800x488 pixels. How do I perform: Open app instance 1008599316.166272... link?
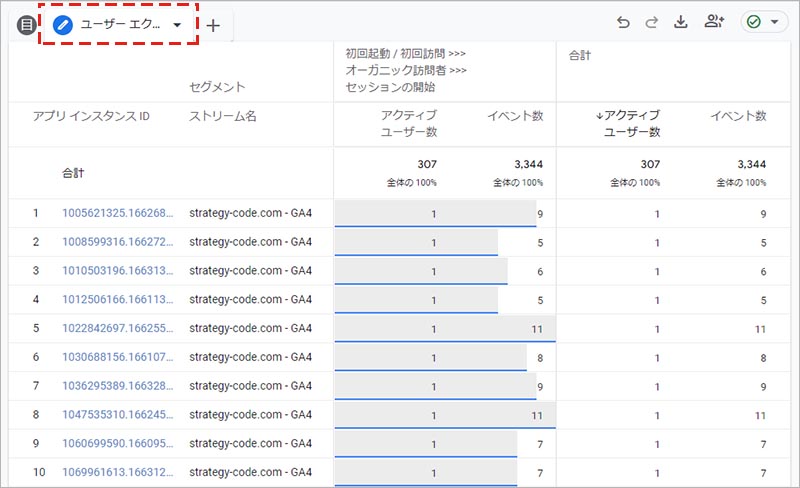(118, 242)
